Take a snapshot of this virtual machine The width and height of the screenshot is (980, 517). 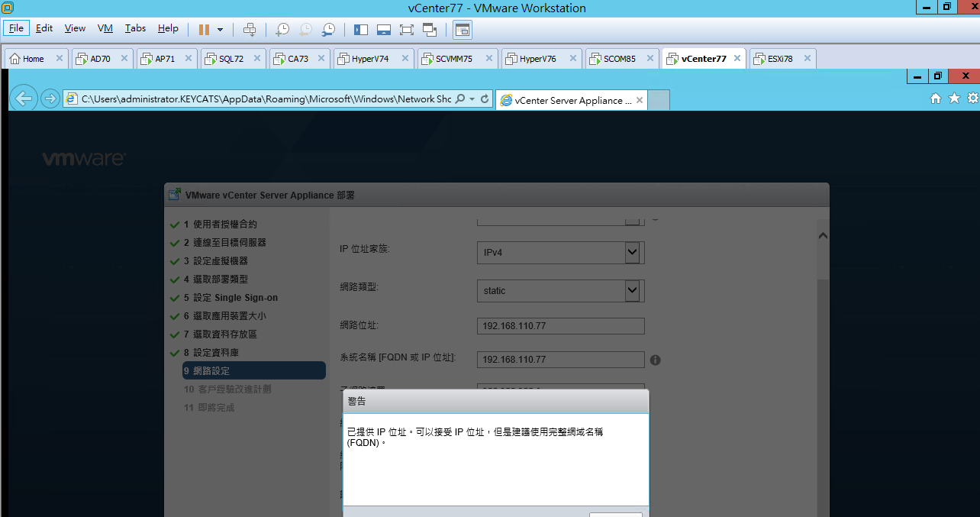click(282, 29)
